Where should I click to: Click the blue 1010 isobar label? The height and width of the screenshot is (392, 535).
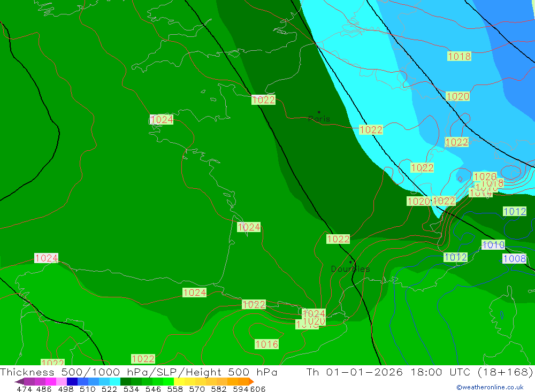pos(493,244)
